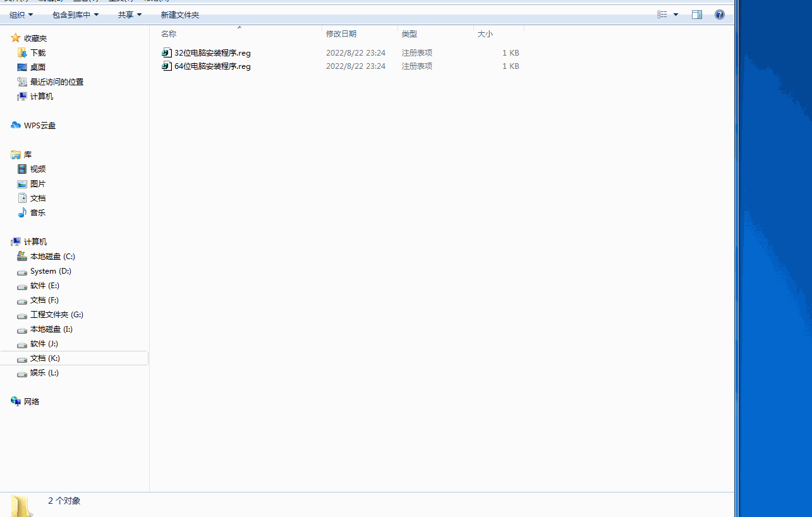Click the 1 KB size of 32位电脑安装程序.reg
The width and height of the screenshot is (812, 517).
click(511, 53)
